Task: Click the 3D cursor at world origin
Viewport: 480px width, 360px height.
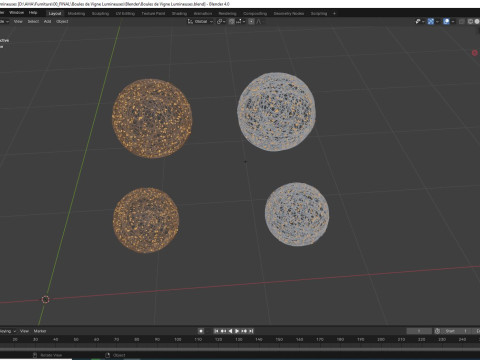Action: (x=46, y=299)
